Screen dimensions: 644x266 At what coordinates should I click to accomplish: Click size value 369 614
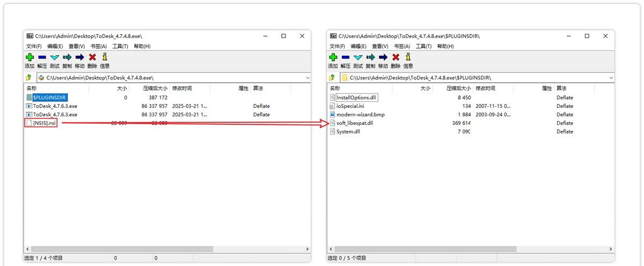(x=461, y=123)
